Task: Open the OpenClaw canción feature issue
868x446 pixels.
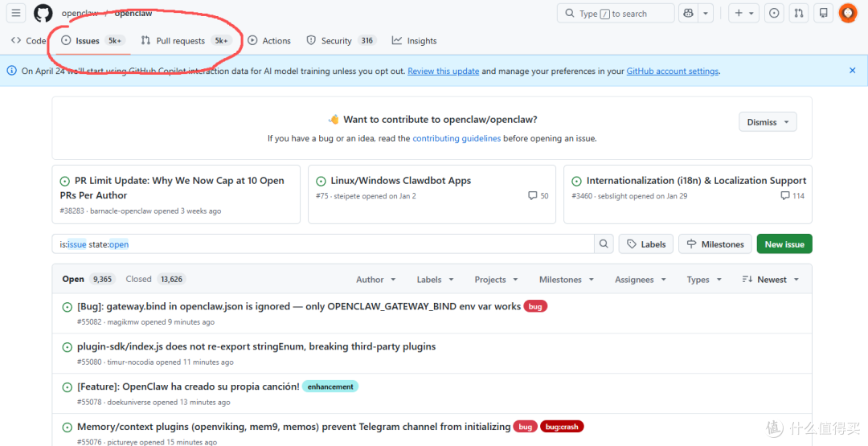Action: click(x=188, y=387)
